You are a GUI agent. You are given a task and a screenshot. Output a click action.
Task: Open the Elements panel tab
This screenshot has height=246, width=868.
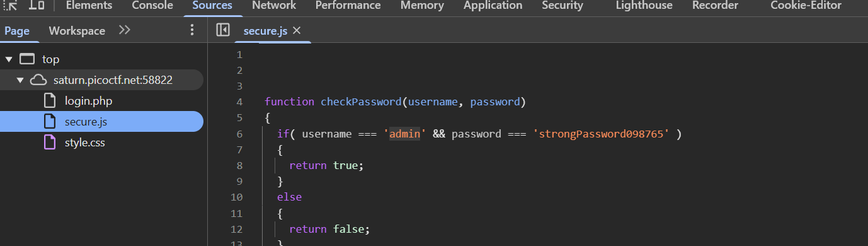[x=89, y=6]
